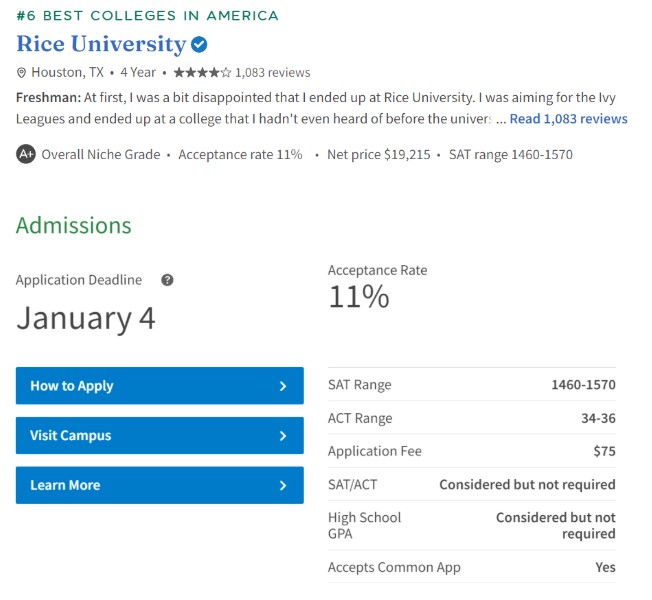Open the How to Apply button
The width and height of the screenshot is (652, 600).
(160, 385)
